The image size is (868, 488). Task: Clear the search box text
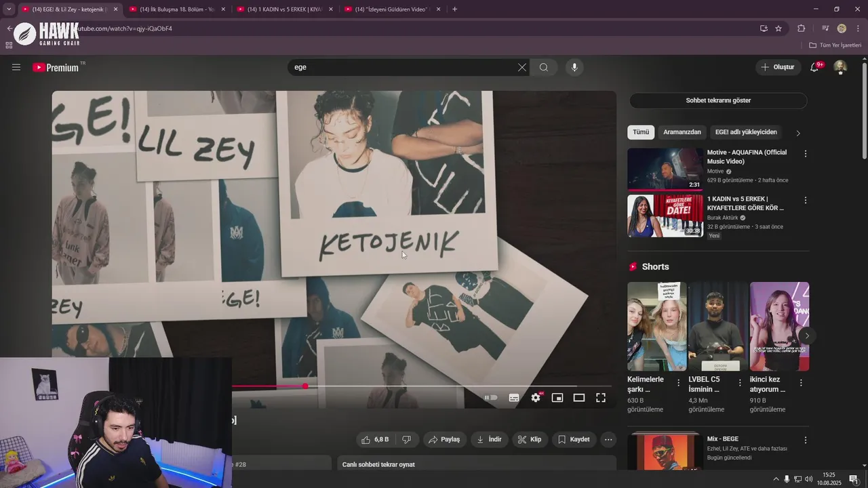point(521,67)
